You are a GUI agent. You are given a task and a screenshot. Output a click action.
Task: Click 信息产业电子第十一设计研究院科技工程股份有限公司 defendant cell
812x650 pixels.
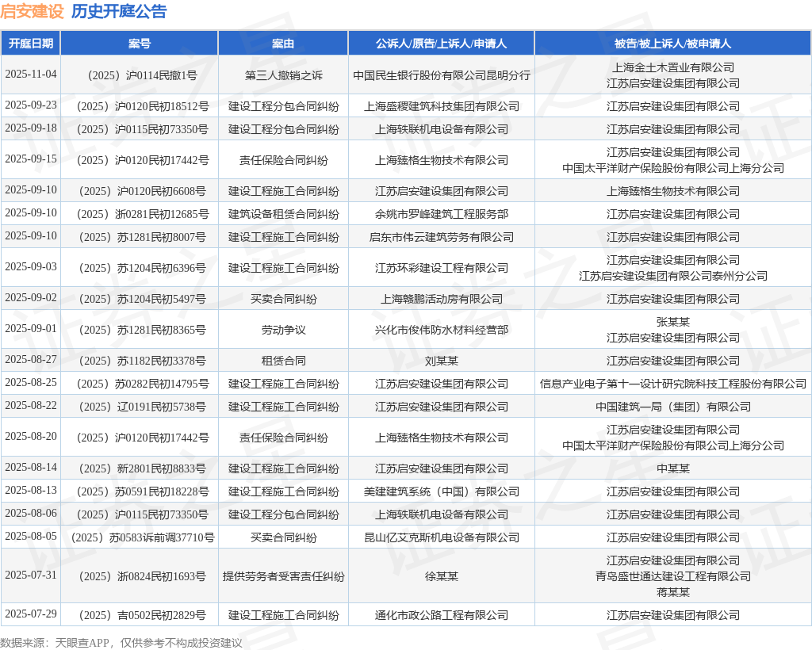click(x=672, y=384)
